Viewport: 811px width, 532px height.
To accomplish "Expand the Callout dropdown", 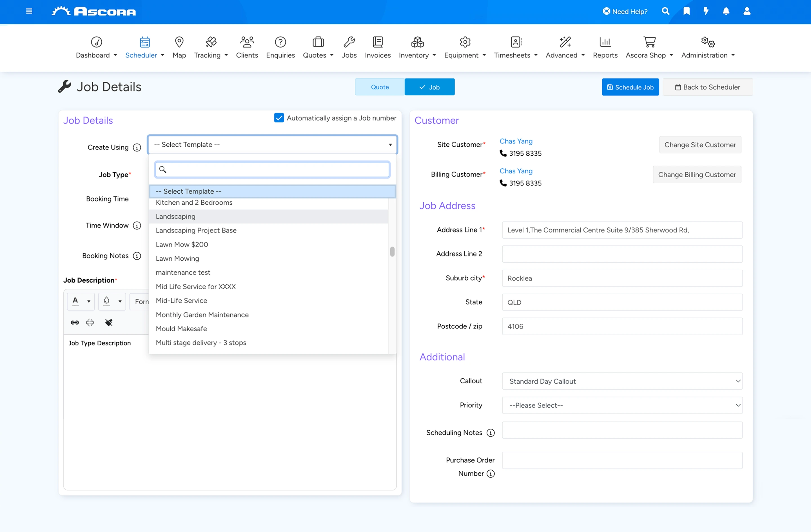I will [x=622, y=381].
